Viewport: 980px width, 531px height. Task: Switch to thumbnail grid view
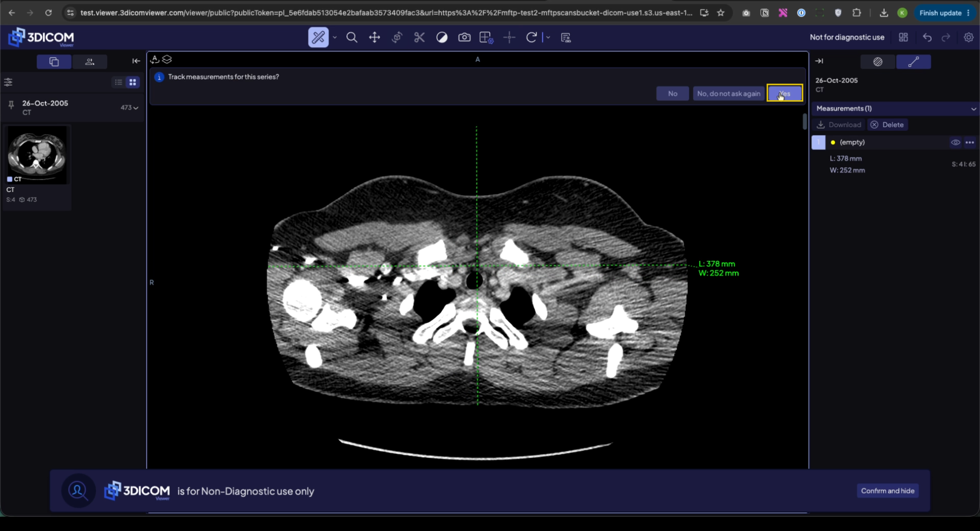click(x=133, y=82)
